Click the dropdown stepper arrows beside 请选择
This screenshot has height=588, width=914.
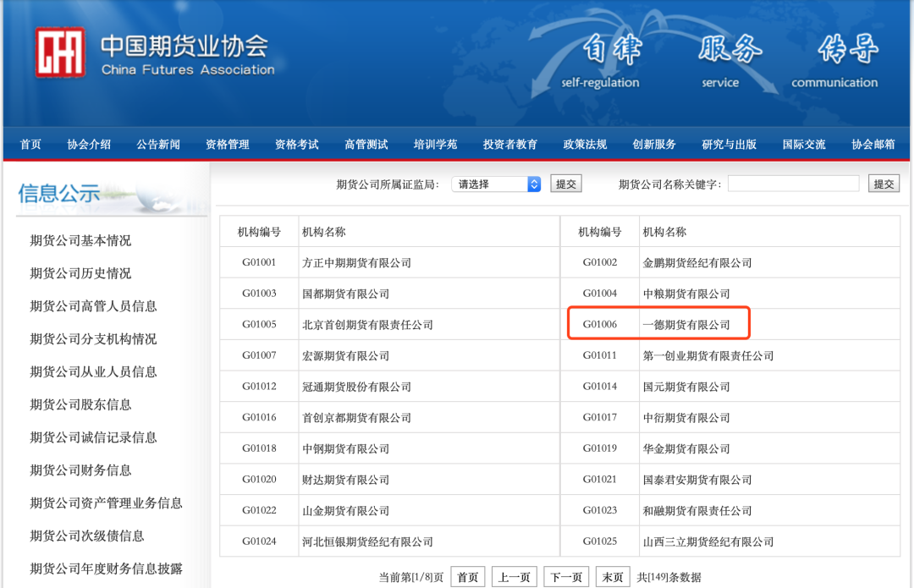pos(533,183)
